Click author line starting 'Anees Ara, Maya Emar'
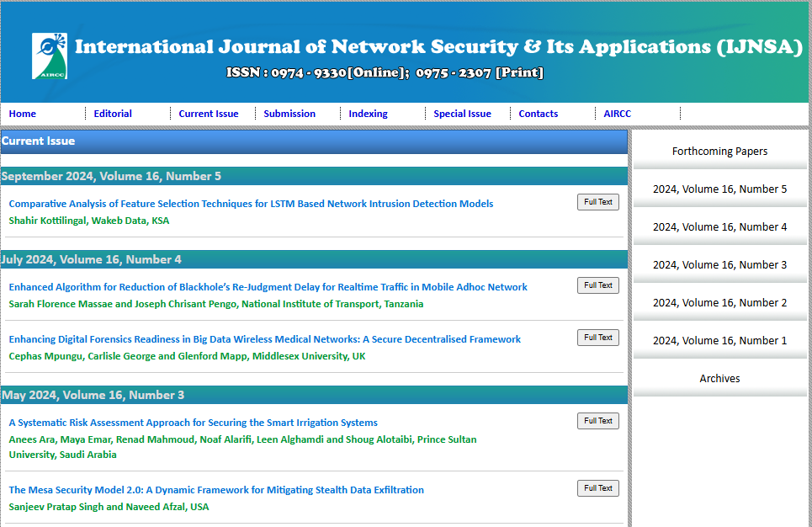The image size is (812, 527). click(242, 447)
